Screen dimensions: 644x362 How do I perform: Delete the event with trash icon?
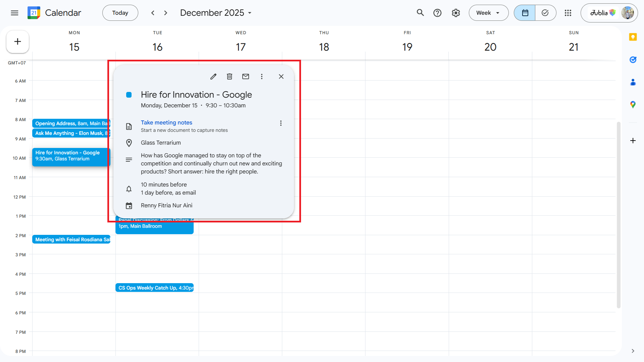[x=230, y=76]
